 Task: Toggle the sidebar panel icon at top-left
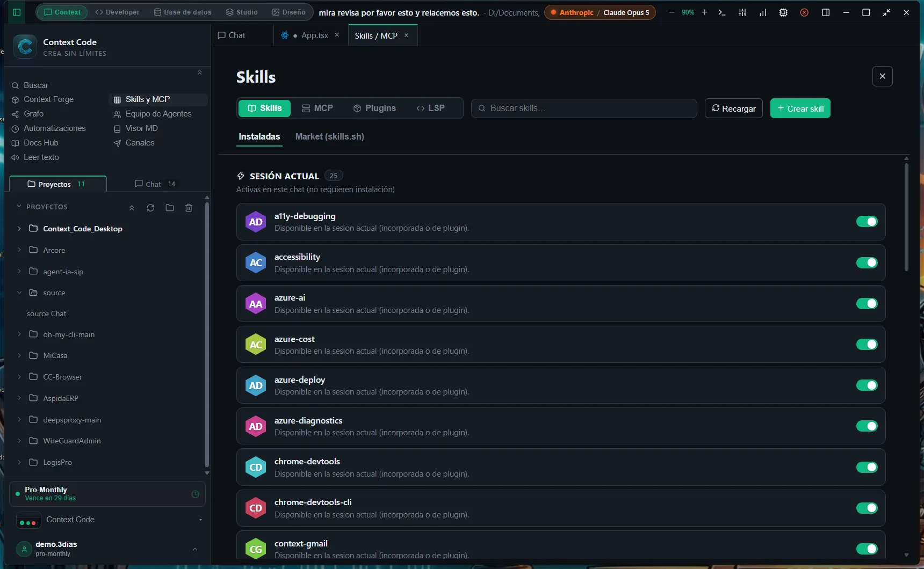pos(17,12)
